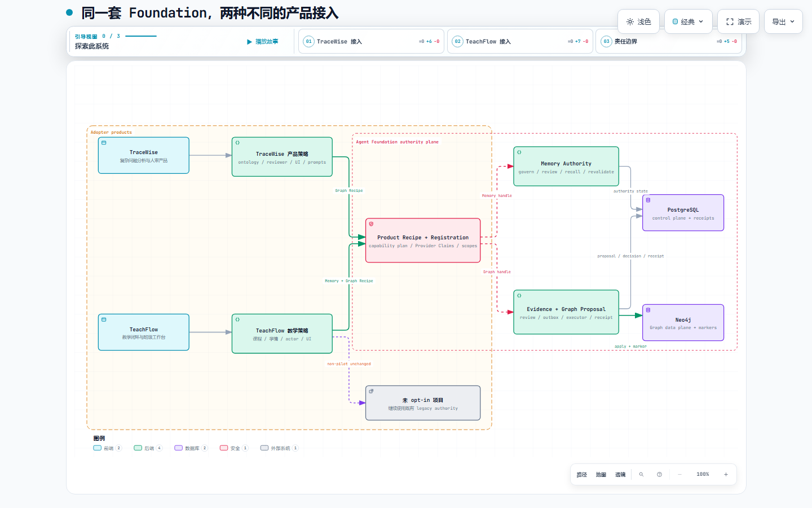
Task: Play the guided story with 播放故事
Action: tap(263, 42)
